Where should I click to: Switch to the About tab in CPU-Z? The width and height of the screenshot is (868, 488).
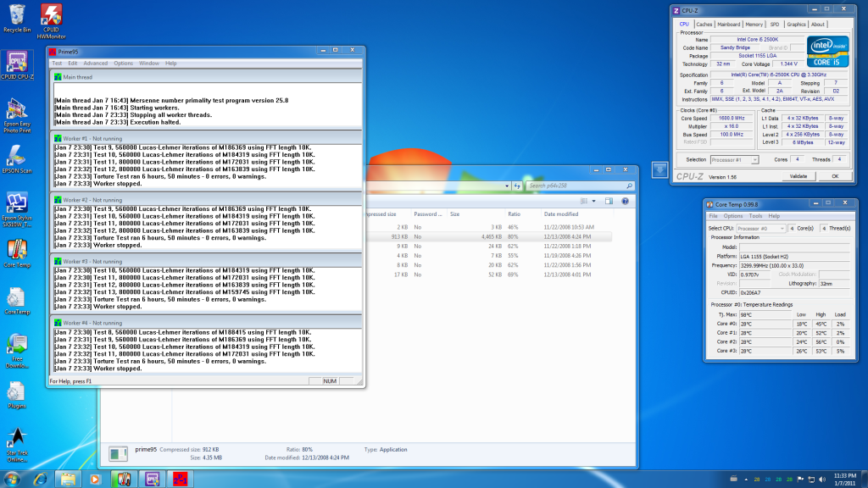[818, 25]
